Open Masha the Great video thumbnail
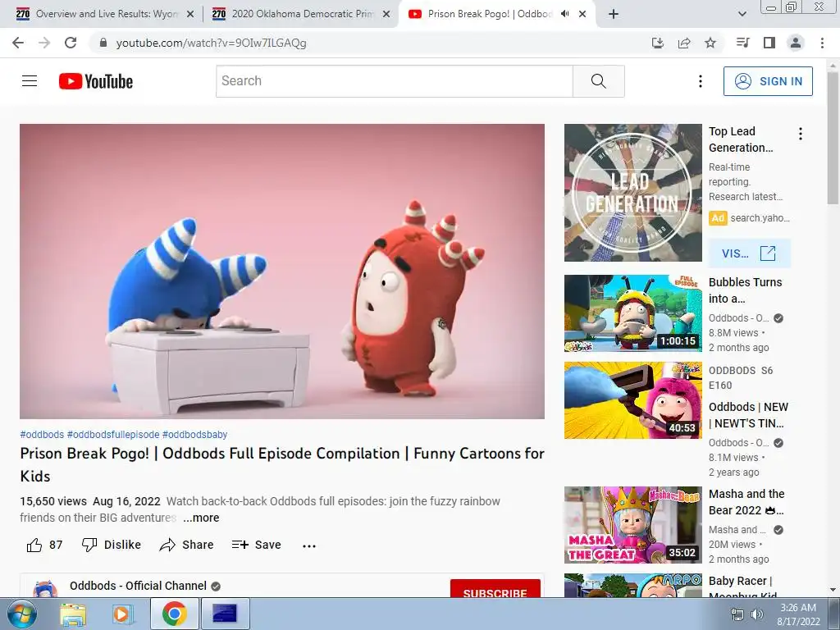The image size is (840, 630). pos(632,525)
